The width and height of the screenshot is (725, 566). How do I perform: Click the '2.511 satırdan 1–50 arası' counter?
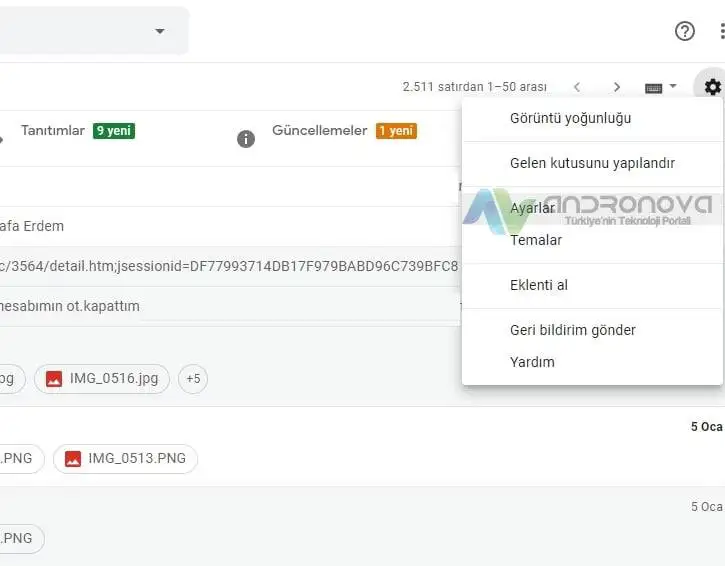pyautogui.click(x=474, y=87)
